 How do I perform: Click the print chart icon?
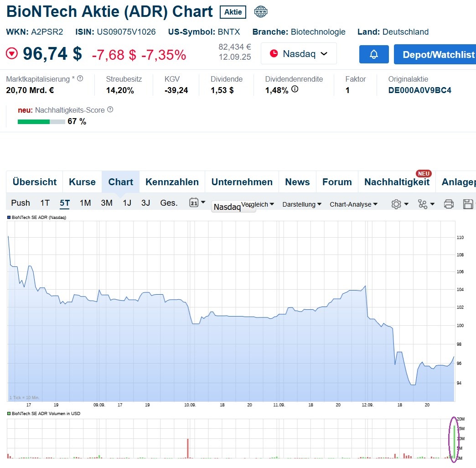449,203
